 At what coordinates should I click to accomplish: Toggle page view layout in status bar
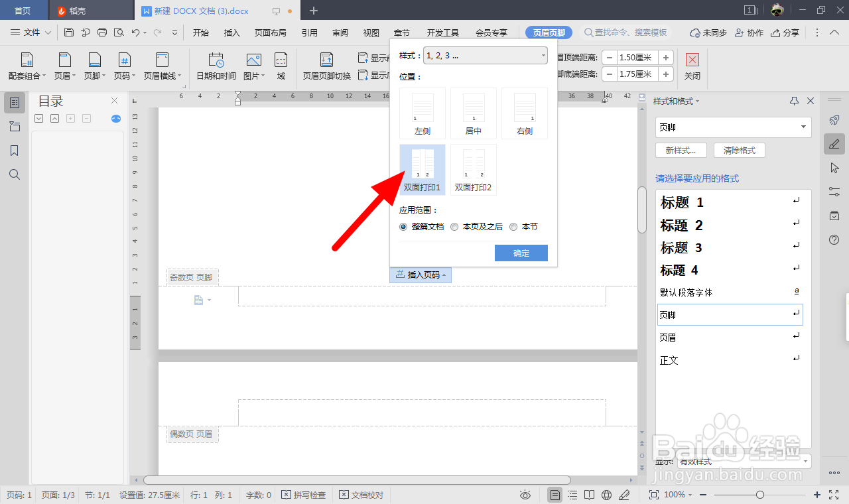pyautogui.click(x=555, y=495)
